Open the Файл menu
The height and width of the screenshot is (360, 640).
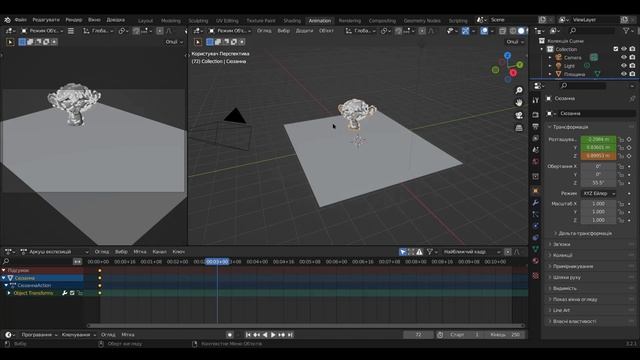[x=20, y=20]
